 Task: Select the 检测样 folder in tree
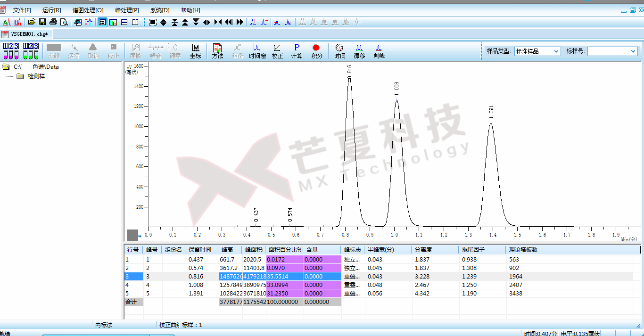click(x=31, y=76)
